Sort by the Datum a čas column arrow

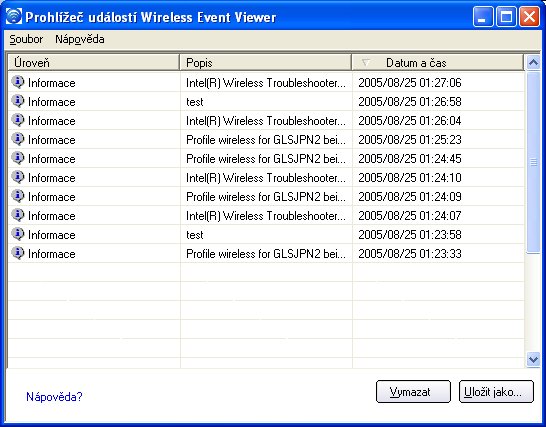(365, 63)
